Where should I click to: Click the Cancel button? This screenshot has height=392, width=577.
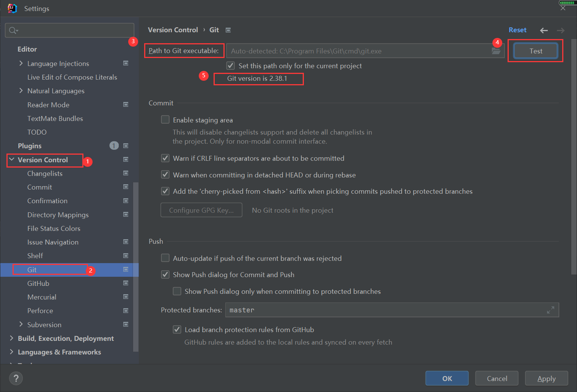497,378
